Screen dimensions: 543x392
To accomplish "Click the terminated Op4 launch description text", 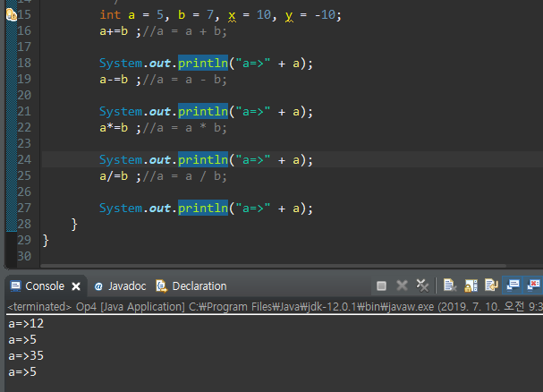I will coord(275,307).
